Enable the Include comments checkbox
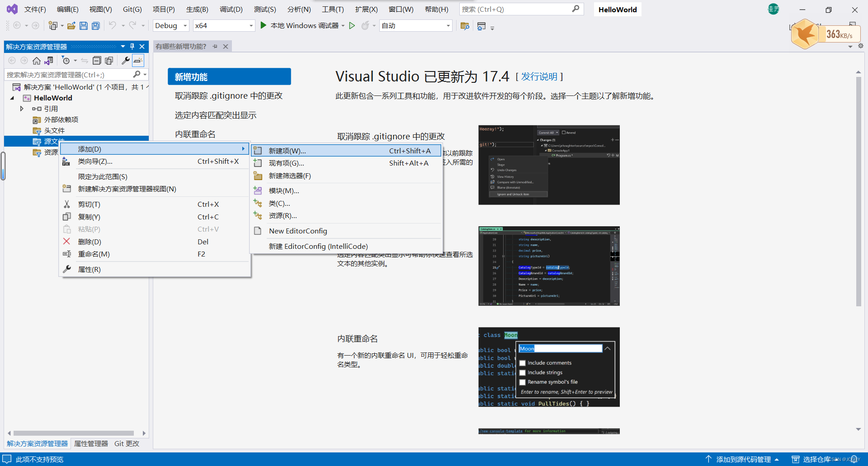868x466 pixels. [x=523, y=362]
